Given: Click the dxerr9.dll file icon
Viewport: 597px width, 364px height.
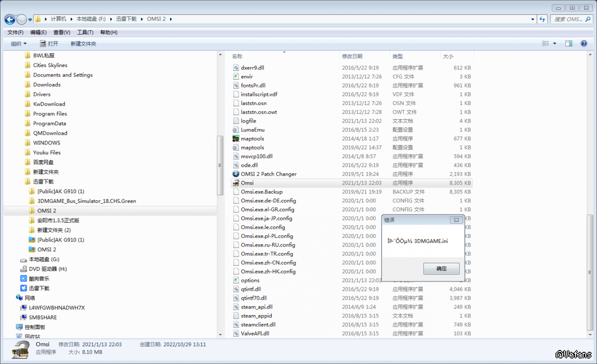Looking at the screenshot, I should [236, 68].
